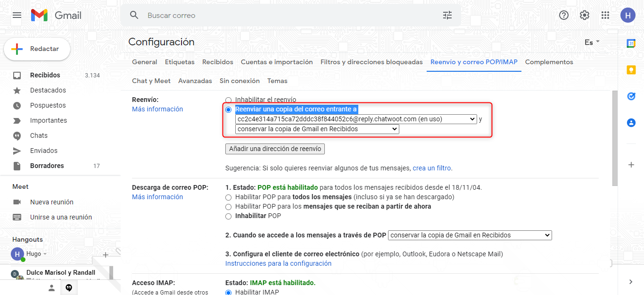The image size is (644, 295).
Task: Open the Help question mark icon
Action: 564,15
